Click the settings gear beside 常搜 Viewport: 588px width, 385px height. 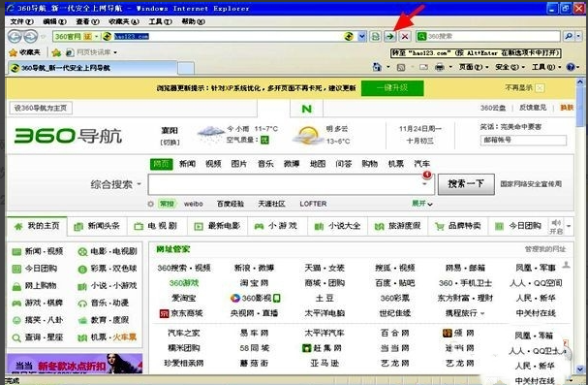point(151,204)
